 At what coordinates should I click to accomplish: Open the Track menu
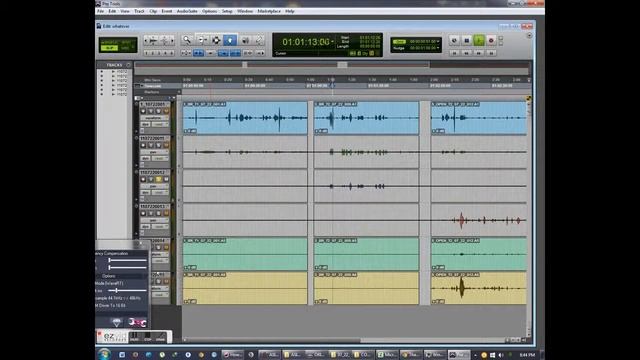pos(139,11)
